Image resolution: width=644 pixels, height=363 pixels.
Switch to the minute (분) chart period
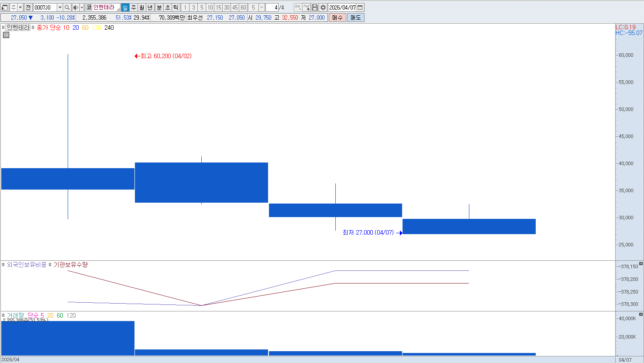click(159, 7)
